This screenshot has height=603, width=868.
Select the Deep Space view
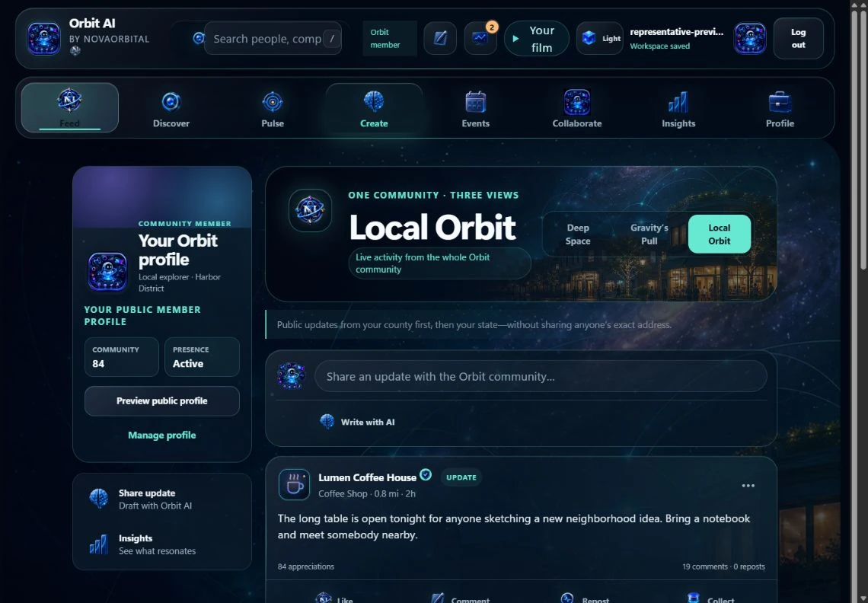pos(577,234)
